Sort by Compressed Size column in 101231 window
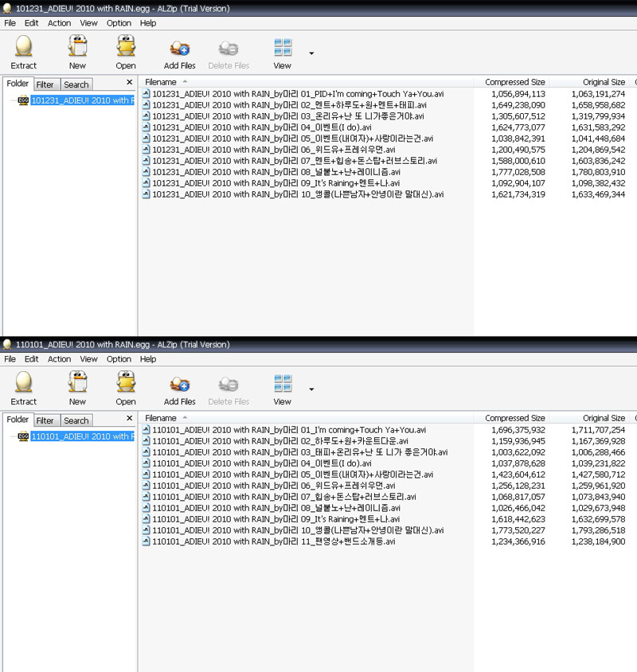Image resolution: width=637 pixels, height=672 pixels. [x=511, y=82]
